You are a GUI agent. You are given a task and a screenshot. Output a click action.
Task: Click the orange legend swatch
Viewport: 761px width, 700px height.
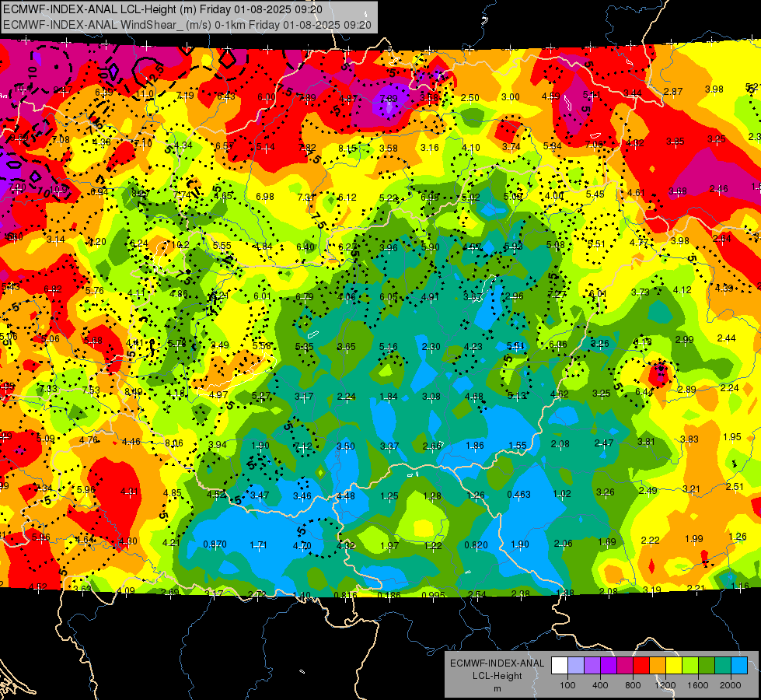click(x=658, y=666)
